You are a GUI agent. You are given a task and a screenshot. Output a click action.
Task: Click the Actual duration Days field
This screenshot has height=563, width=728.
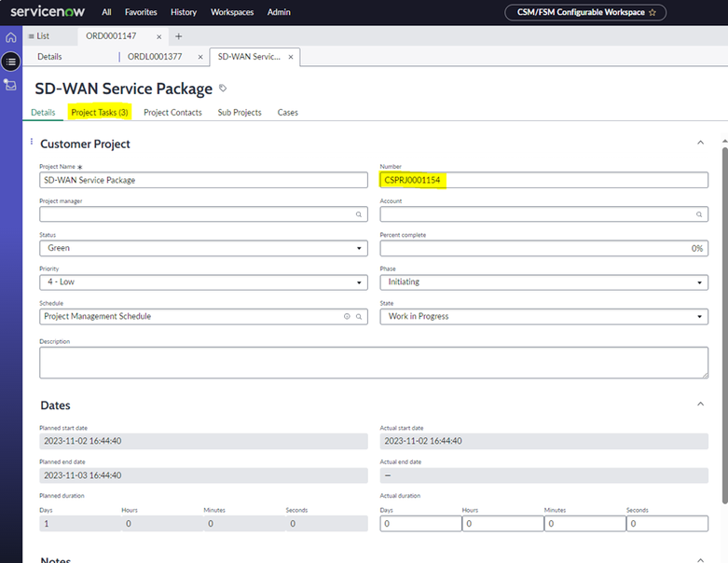[x=420, y=524]
